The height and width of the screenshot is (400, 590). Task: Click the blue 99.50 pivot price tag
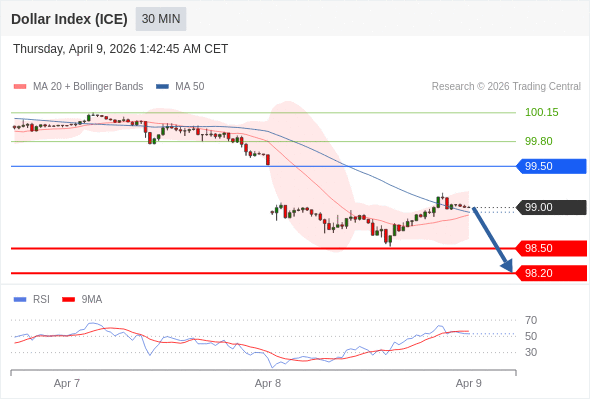[551, 166]
